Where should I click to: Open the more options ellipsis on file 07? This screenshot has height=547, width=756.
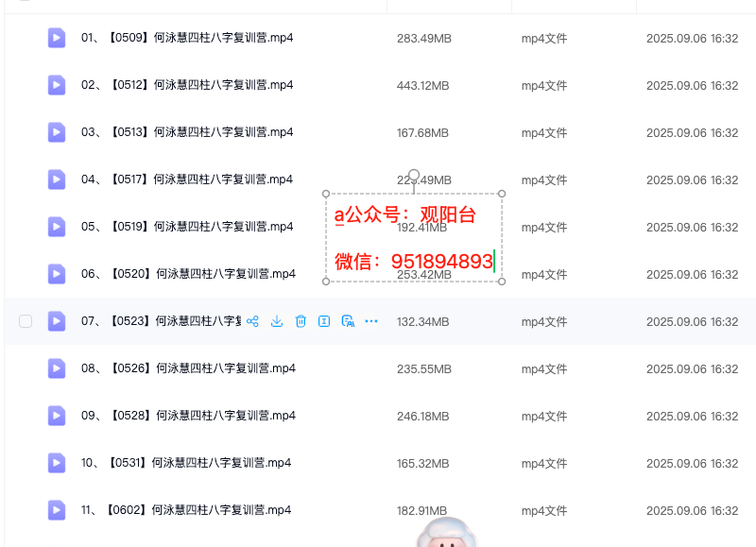[x=371, y=321]
